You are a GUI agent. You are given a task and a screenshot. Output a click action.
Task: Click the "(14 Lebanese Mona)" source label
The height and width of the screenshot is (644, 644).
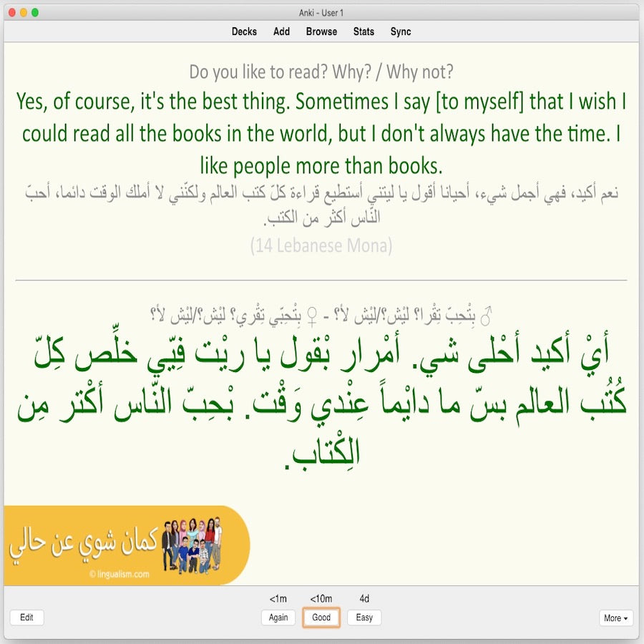(322, 245)
